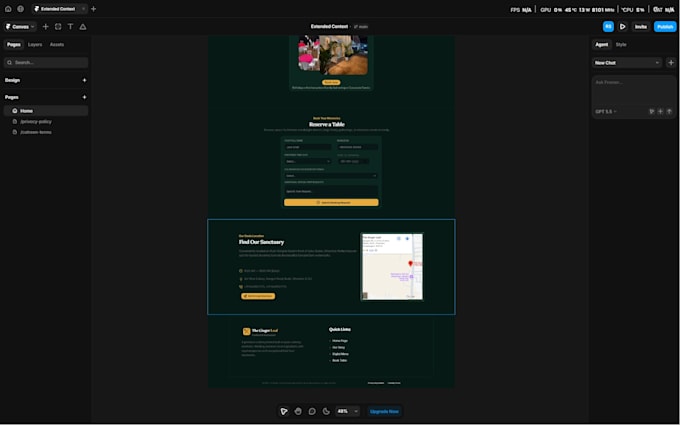Select the hand pan tool

[298, 411]
